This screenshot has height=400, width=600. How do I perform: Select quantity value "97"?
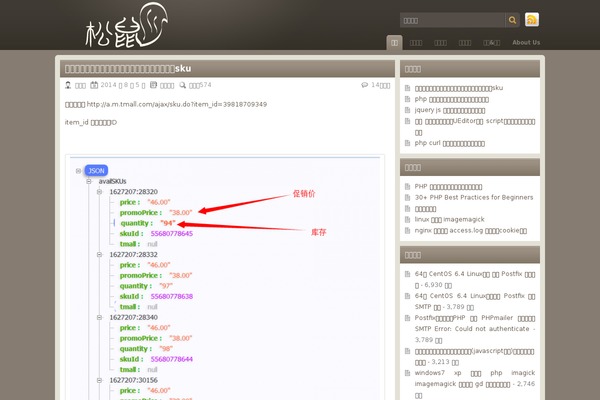tap(166, 286)
